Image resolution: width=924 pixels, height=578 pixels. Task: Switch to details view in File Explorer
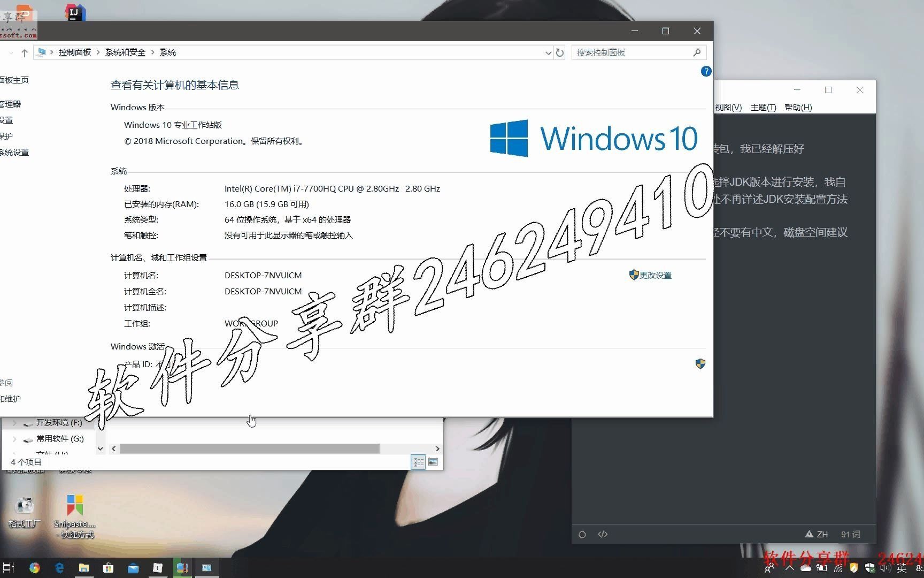[419, 462]
